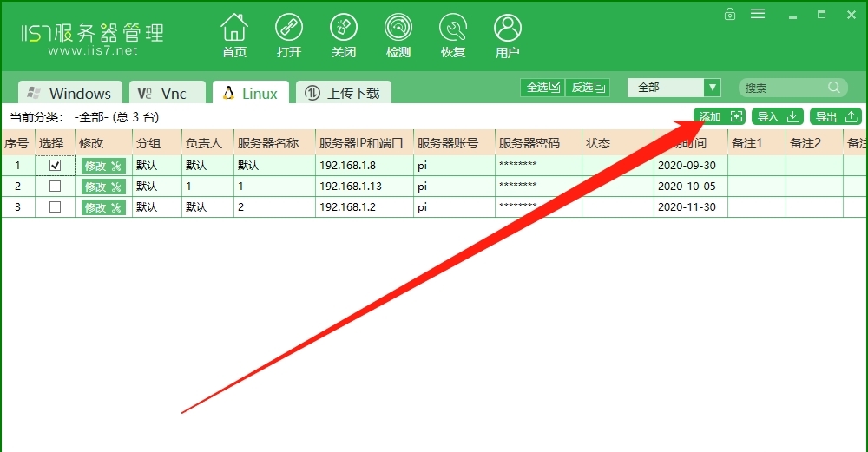The height and width of the screenshot is (452, 868).
Task: Go to 首页 home icon
Action: click(x=234, y=36)
